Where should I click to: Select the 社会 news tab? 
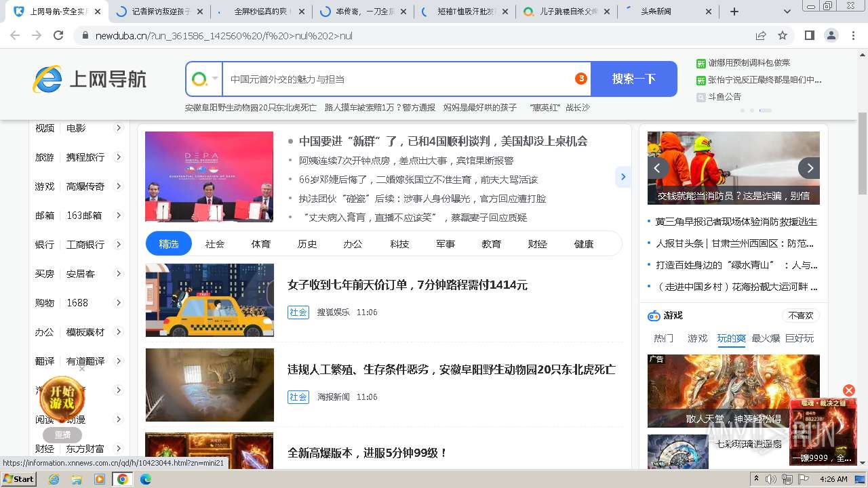[215, 244]
